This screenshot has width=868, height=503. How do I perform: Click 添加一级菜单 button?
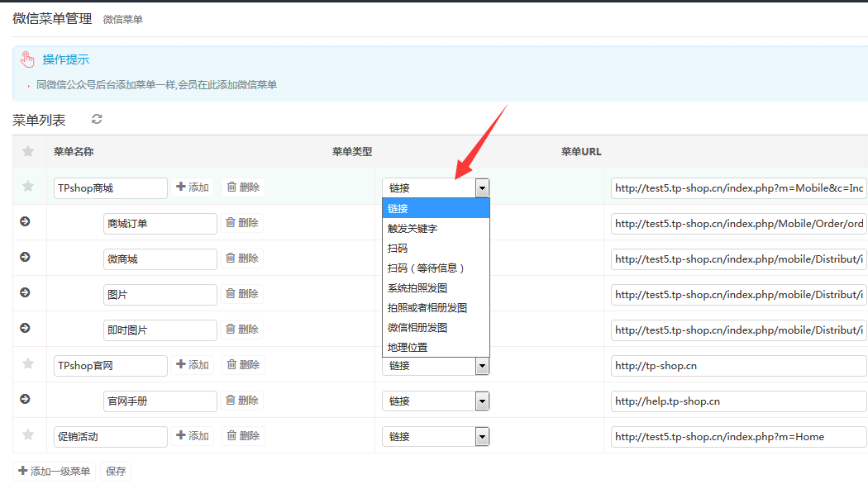(x=55, y=472)
